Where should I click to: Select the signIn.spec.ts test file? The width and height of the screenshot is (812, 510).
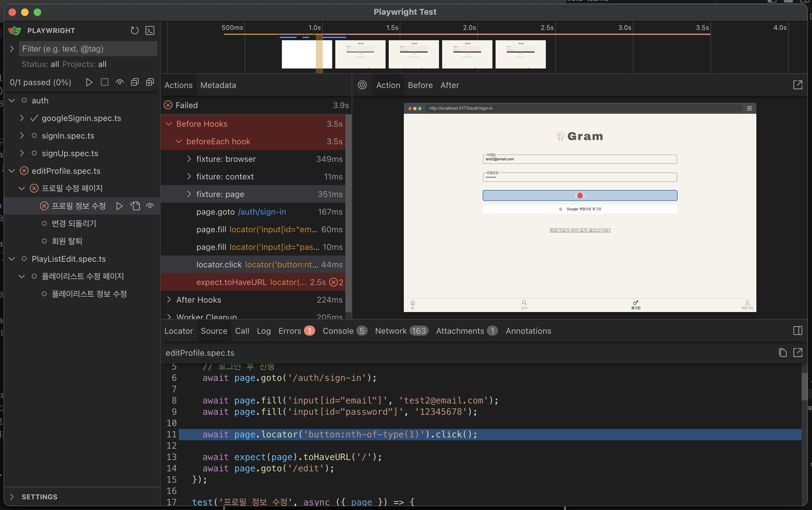click(x=68, y=136)
